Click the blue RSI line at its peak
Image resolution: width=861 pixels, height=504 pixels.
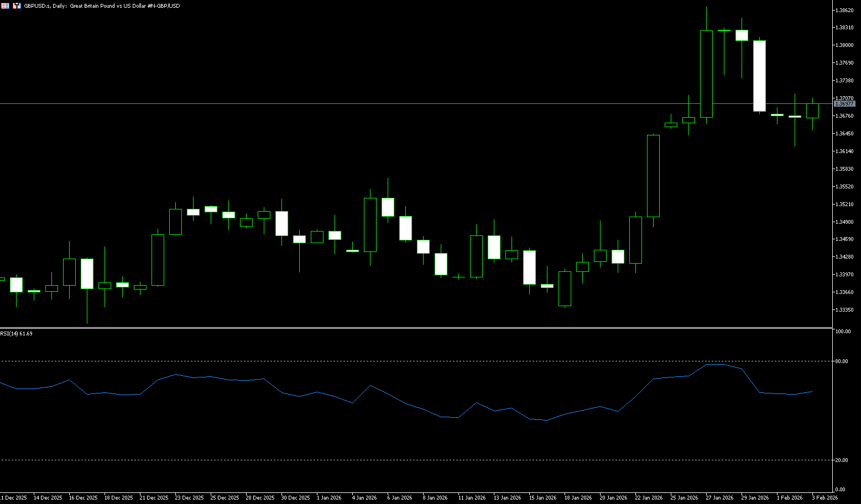point(716,364)
